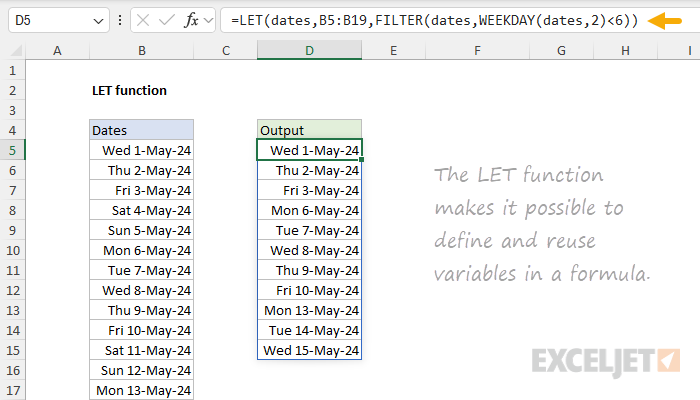Click 'Mon 6-May-24' in Output column
700x400 pixels.
[309, 210]
